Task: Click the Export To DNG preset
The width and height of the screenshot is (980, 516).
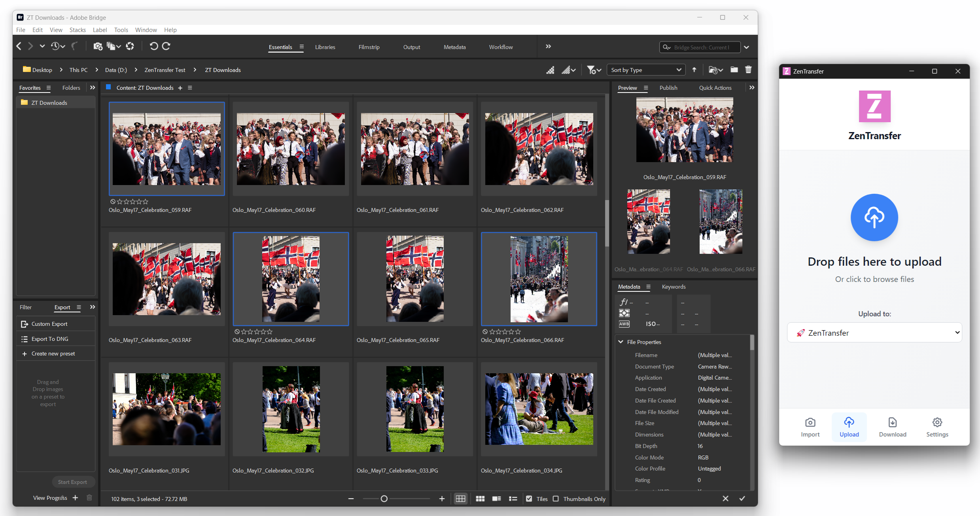Action: 50,338
